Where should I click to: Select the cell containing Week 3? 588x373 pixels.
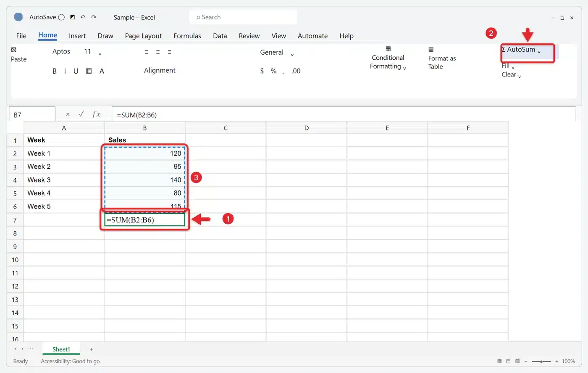click(64, 180)
